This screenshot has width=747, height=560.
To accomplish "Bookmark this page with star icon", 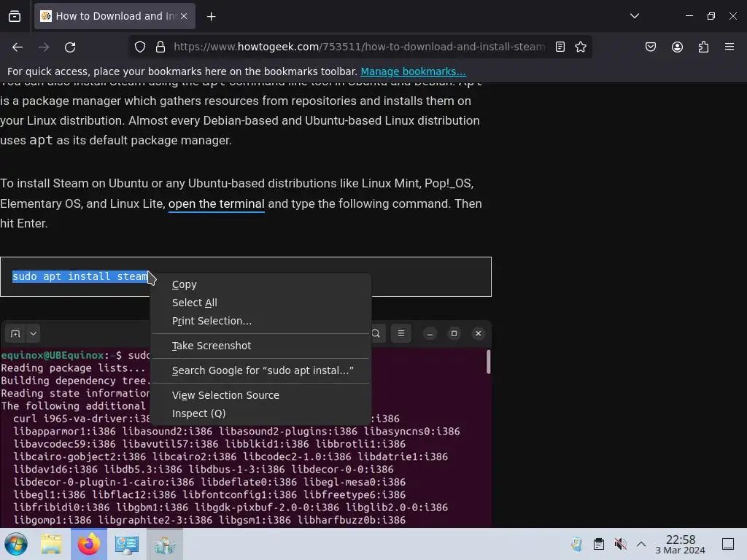I will (580, 47).
